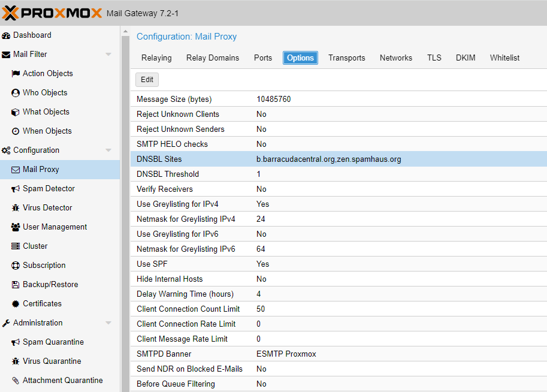The height and width of the screenshot is (392, 547).
Task: Select Who Objects in the sidebar
Action: [x=60, y=93]
